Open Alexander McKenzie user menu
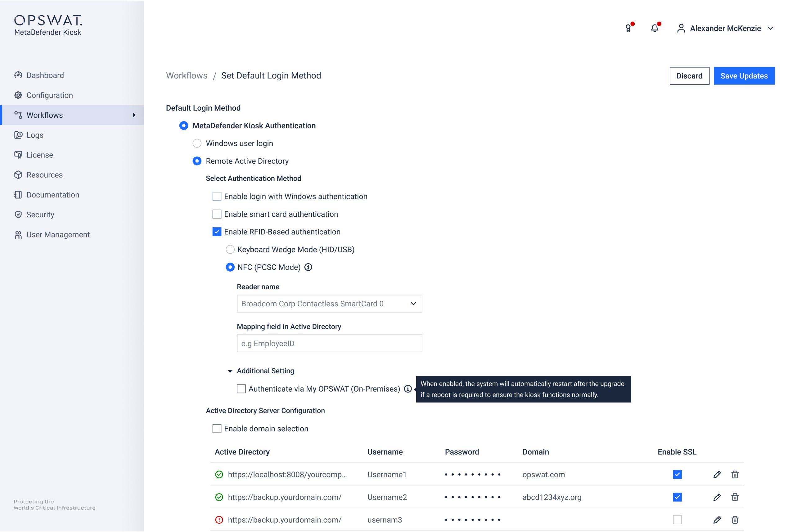 [725, 29]
